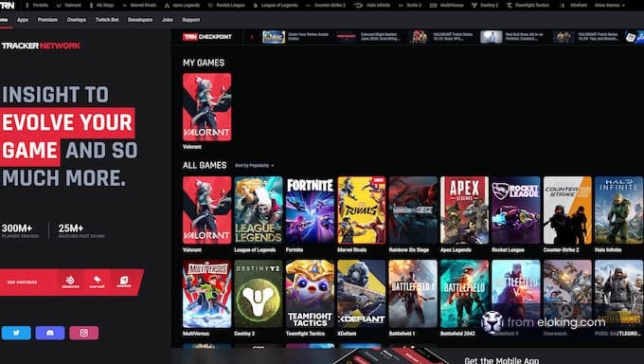Open MultiVersus from the top game bar

pos(446,6)
